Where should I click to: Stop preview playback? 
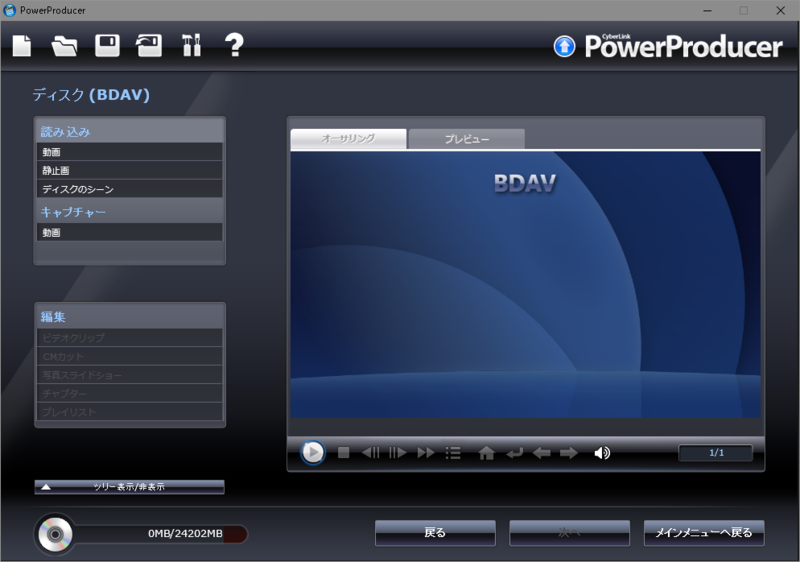click(x=343, y=452)
